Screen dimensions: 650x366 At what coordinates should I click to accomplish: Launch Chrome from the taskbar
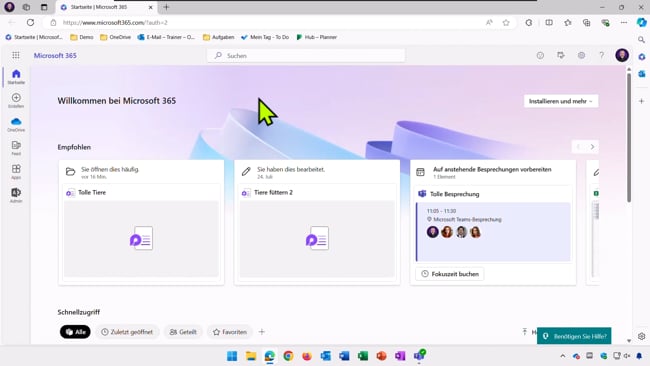point(288,356)
